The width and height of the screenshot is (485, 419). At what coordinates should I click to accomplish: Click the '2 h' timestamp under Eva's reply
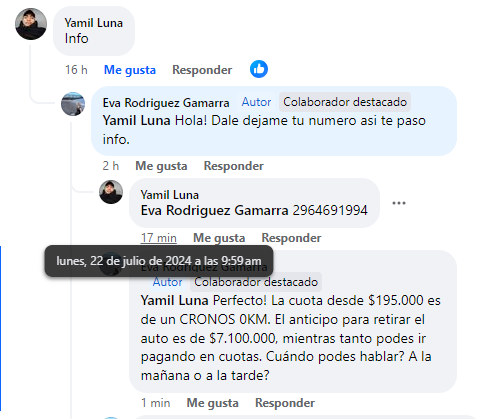(x=111, y=166)
